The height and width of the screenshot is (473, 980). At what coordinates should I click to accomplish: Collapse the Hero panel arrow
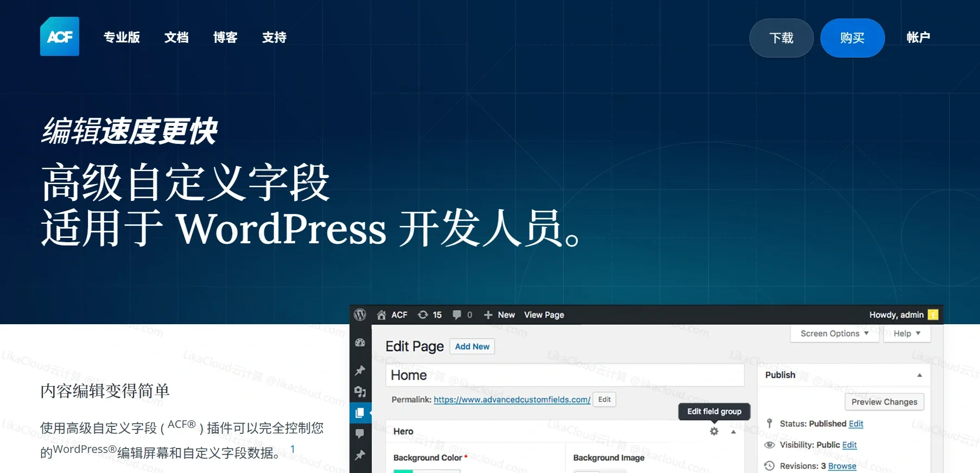[734, 432]
